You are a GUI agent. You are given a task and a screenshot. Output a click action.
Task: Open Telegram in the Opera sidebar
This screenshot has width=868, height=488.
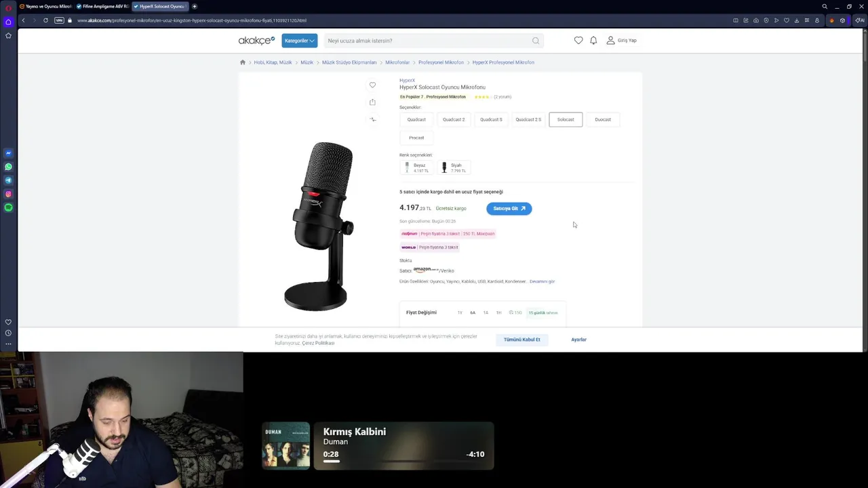tap(8, 180)
